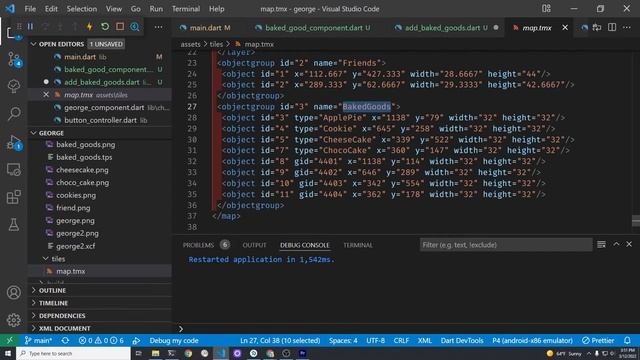Stop debugging with the square icon
The height and width of the screenshot is (360, 640).
pos(120,27)
